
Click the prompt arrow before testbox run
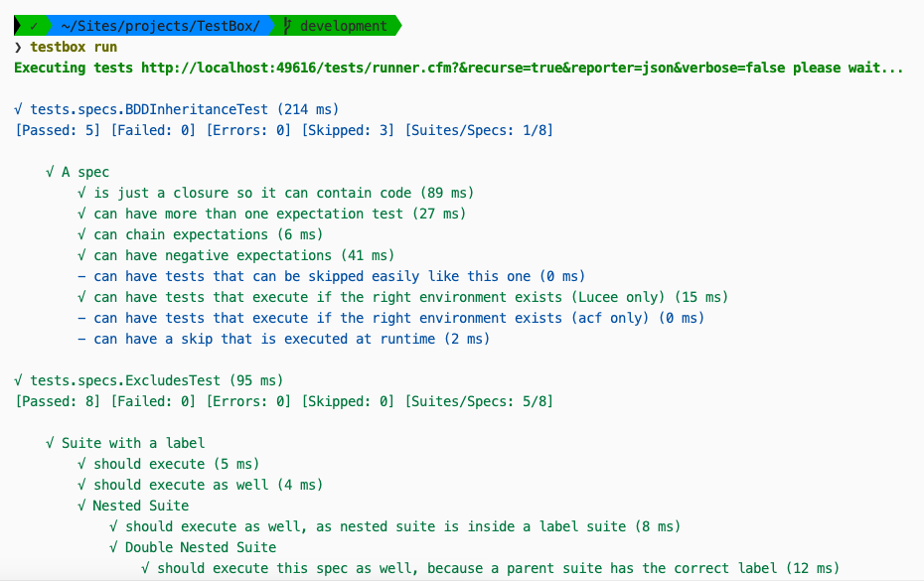[19, 47]
